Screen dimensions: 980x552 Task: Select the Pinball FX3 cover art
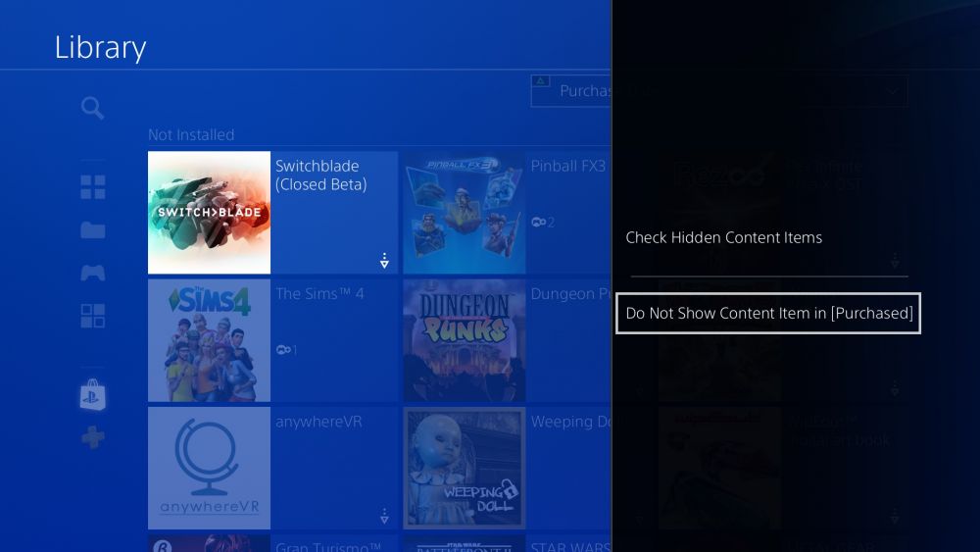pos(465,213)
